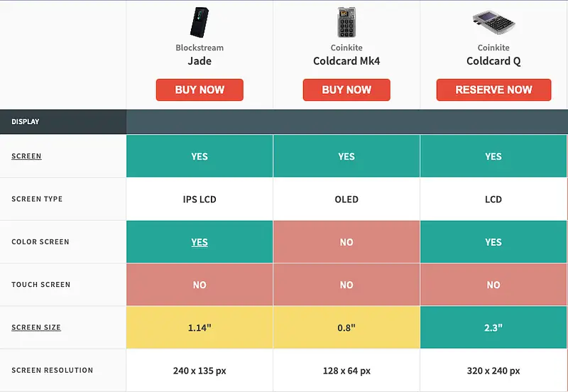This screenshot has width=568, height=392.
Task: Select the Coldcard Q product name
Action: (x=493, y=61)
